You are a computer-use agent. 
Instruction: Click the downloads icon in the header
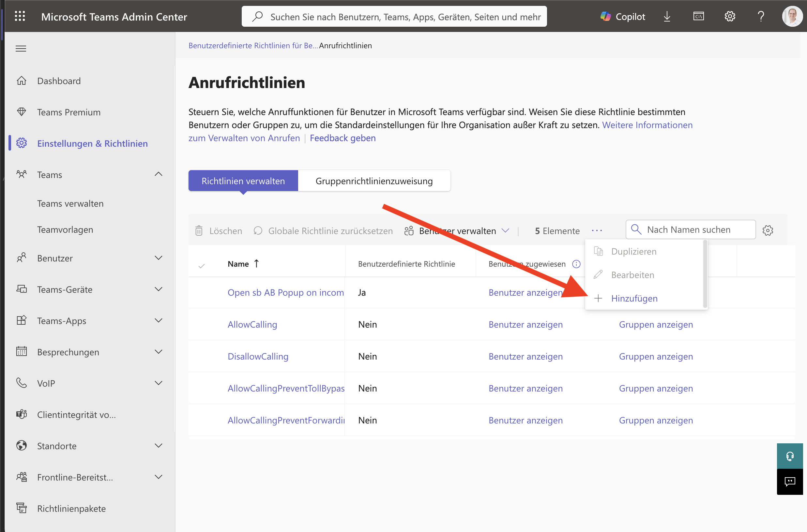pyautogui.click(x=667, y=16)
